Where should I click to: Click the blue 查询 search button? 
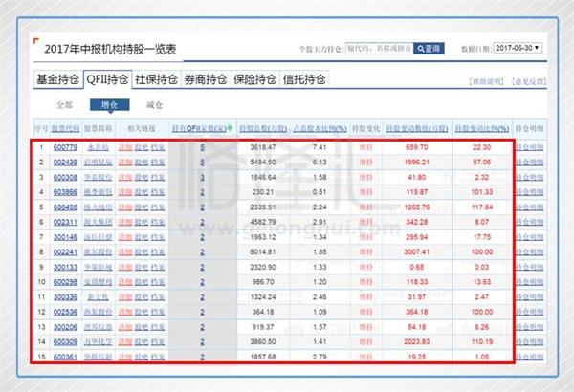[x=429, y=49]
